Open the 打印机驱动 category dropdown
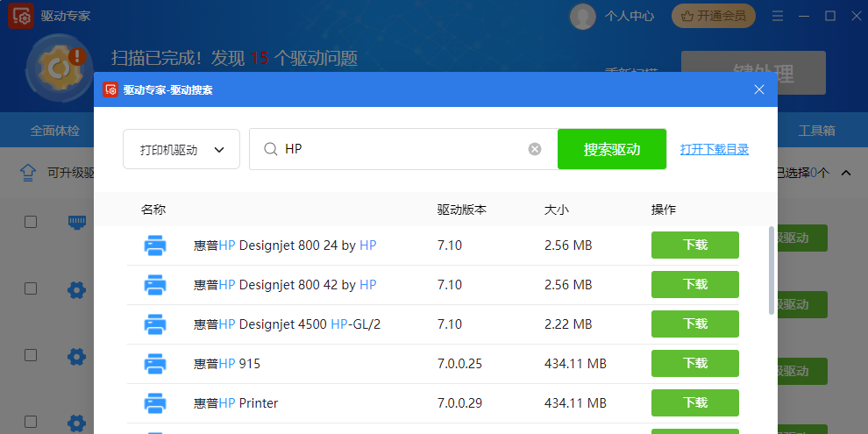Image resolution: width=868 pixels, height=434 pixels. click(x=181, y=149)
